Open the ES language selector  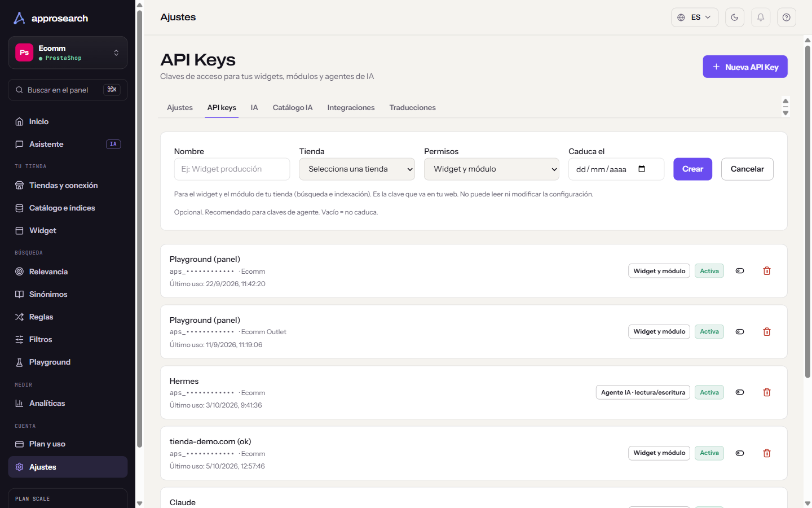click(x=695, y=17)
